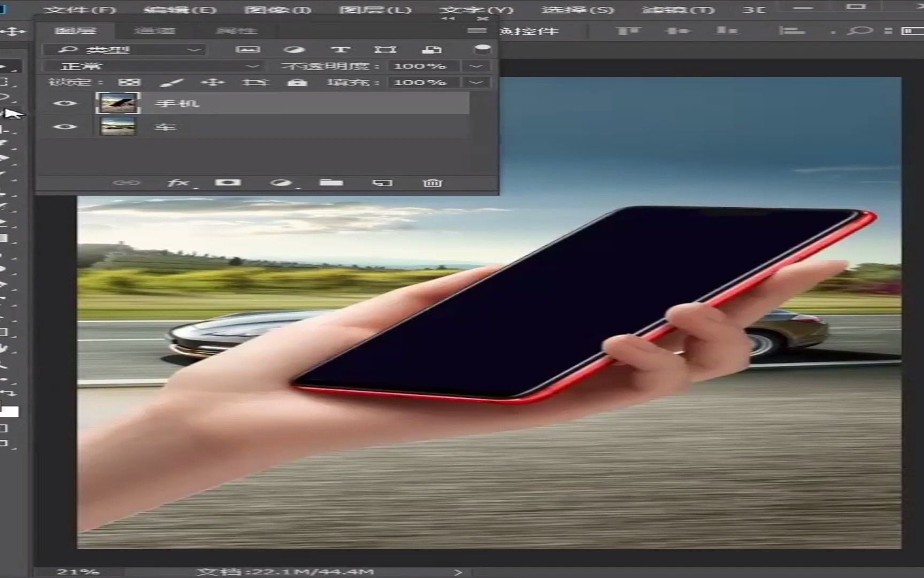This screenshot has height=578, width=924.
Task: Click the white background color swatch
Action: coord(11,412)
